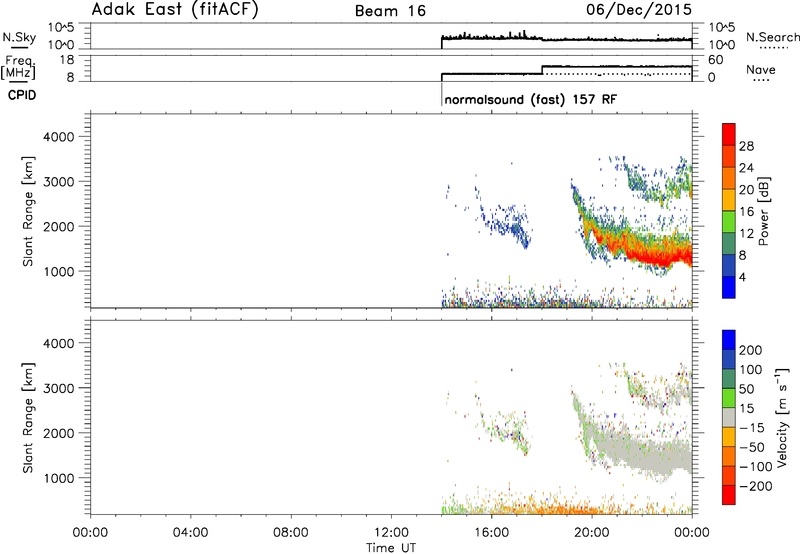Image resolution: width=800 pixels, height=554 pixels.
Task: Pick the Power colorbar segment between 20 and 24
Action: (x=729, y=178)
